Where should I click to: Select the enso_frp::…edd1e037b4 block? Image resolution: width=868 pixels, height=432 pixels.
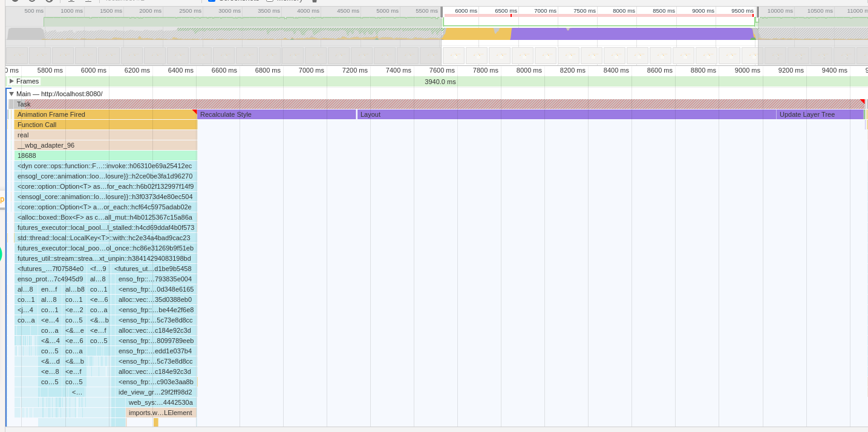pos(156,351)
